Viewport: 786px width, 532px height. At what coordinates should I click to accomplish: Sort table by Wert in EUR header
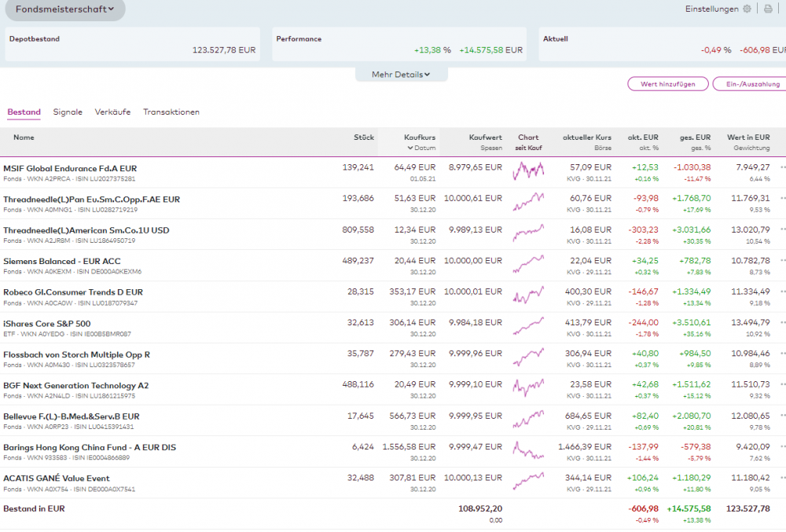tap(748, 138)
